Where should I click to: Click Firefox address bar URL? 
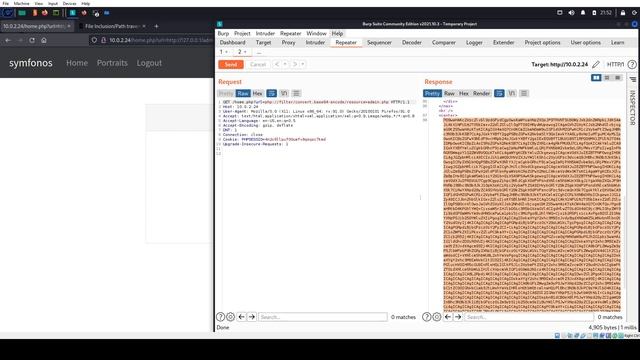coord(160,40)
